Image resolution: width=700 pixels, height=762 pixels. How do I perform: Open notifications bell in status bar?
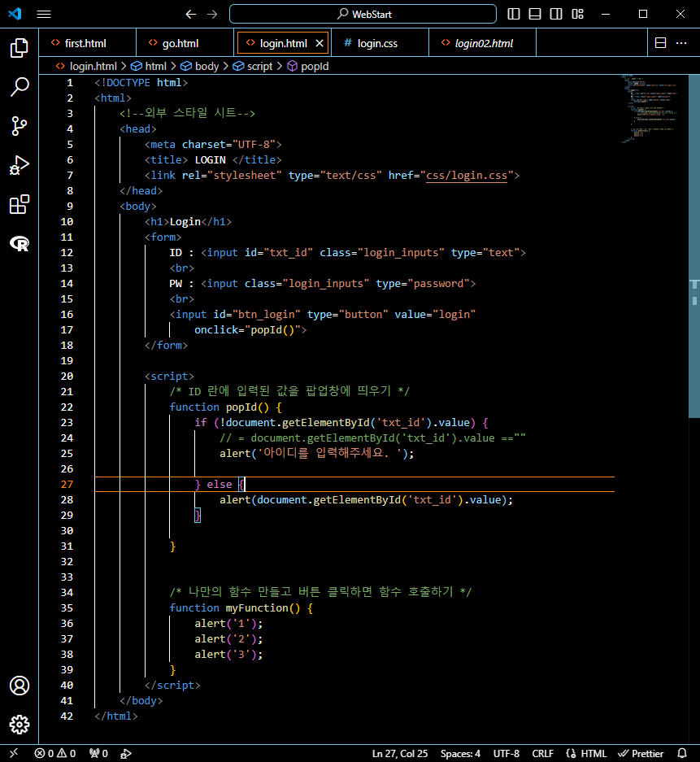pos(682,753)
